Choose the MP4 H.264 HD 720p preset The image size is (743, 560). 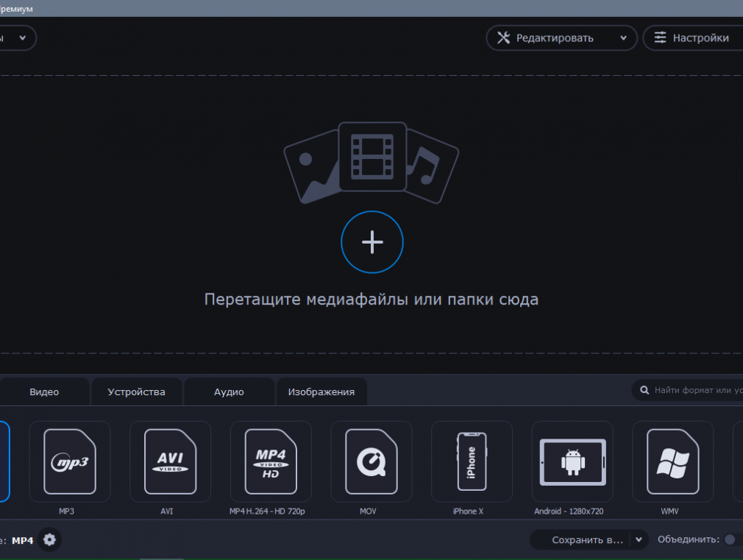pos(271,461)
